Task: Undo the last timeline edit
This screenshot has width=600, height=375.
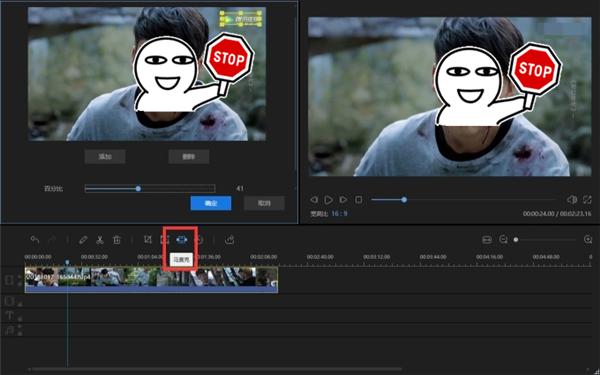Action: (35, 240)
